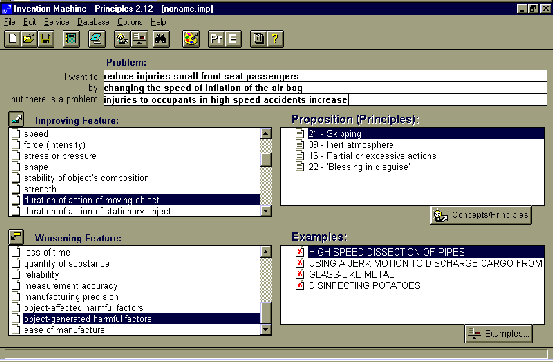The height and width of the screenshot is (362, 553).
Task: Click the 'but there is a problem' text field
Action: tap(325, 100)
